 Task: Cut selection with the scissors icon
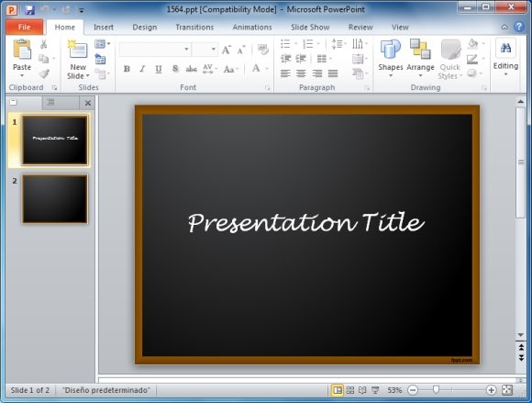43,44
